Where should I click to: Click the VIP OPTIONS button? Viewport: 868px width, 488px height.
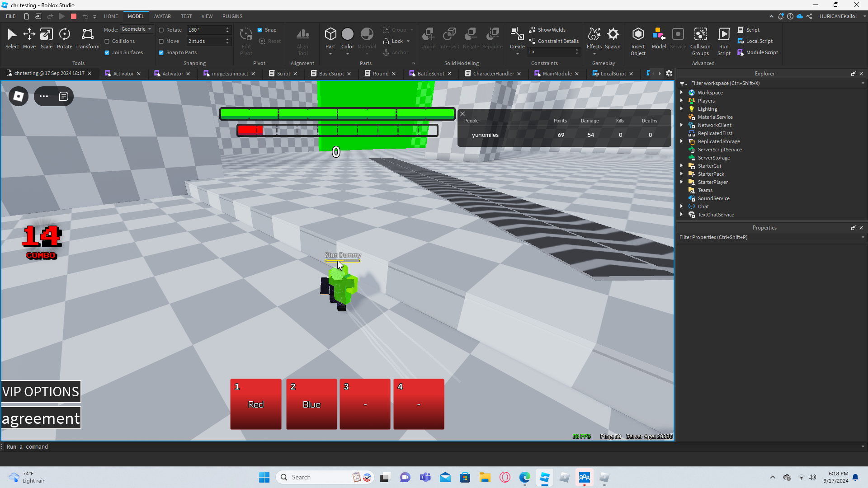pos(41,391)
